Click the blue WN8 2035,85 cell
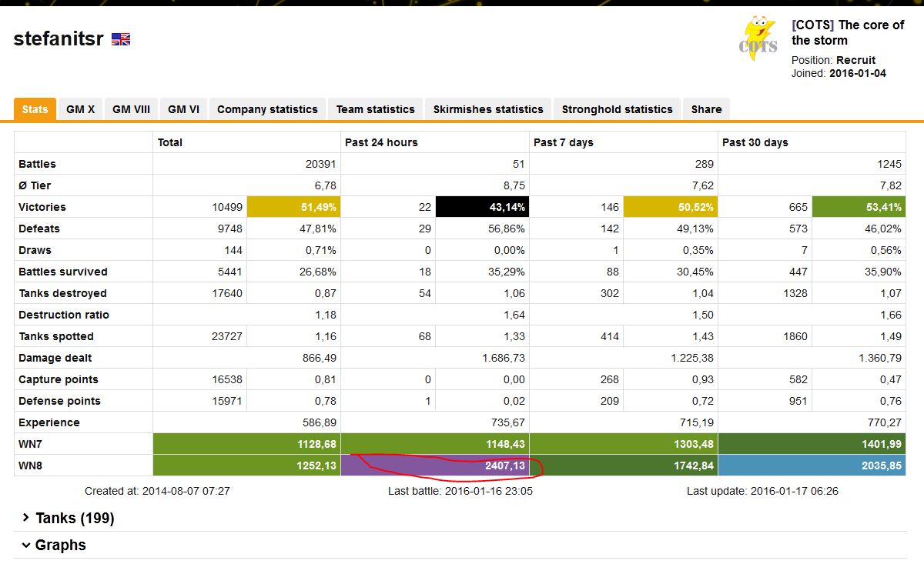The image size is (924, 574). pyautogui.click(x=812, y=466)
